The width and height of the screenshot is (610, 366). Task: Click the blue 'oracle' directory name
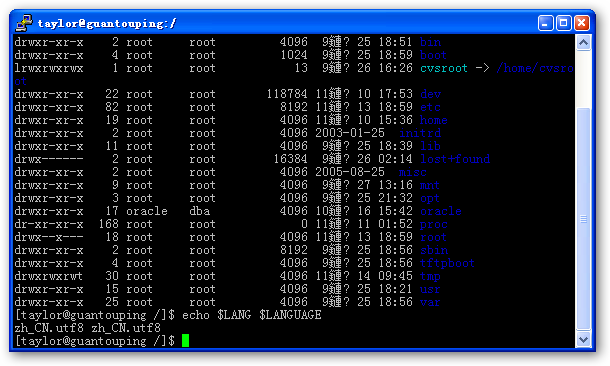pyautogui.click(x=440, y=211)
